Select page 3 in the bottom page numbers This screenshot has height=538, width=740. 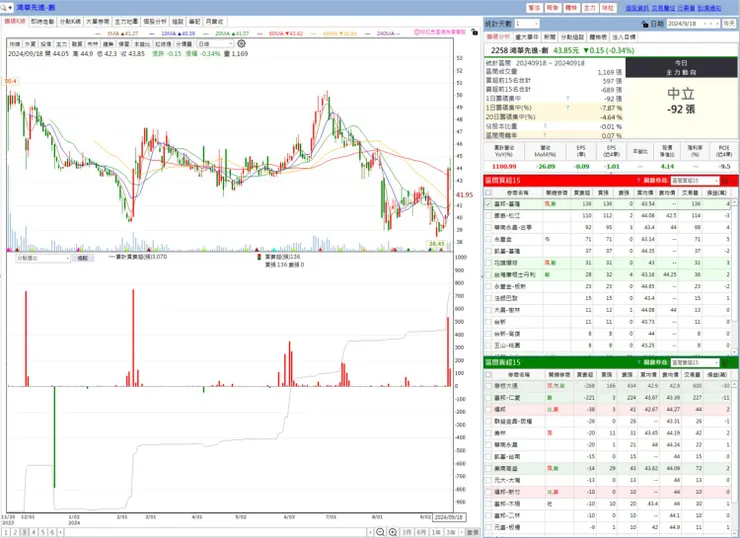click(25, 532)
